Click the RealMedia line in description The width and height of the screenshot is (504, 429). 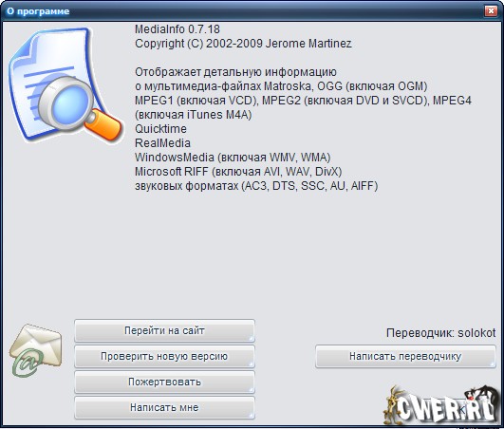tap(162, 143)
